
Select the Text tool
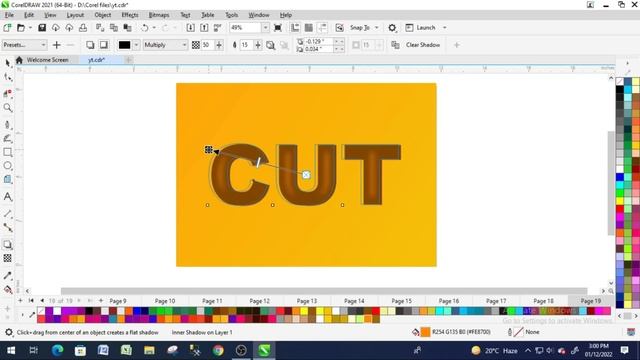click(7, 197)
